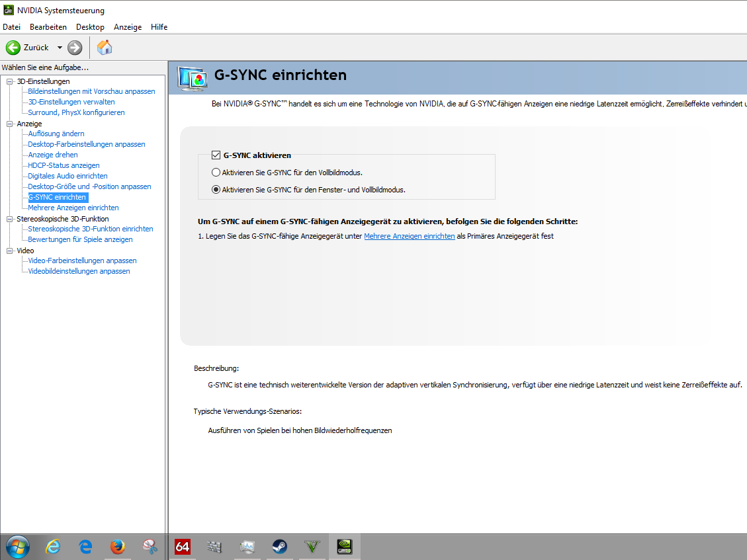Launch Microsoft Edge from taskbar
The height and width of the screenshot is (560, 747).
click(85, 547)
